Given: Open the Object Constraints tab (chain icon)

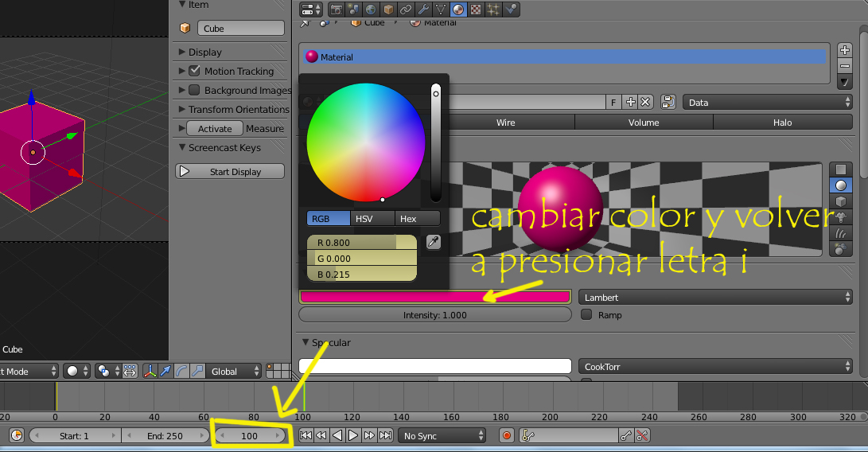Looking at the screenshot, I should 406,10.
